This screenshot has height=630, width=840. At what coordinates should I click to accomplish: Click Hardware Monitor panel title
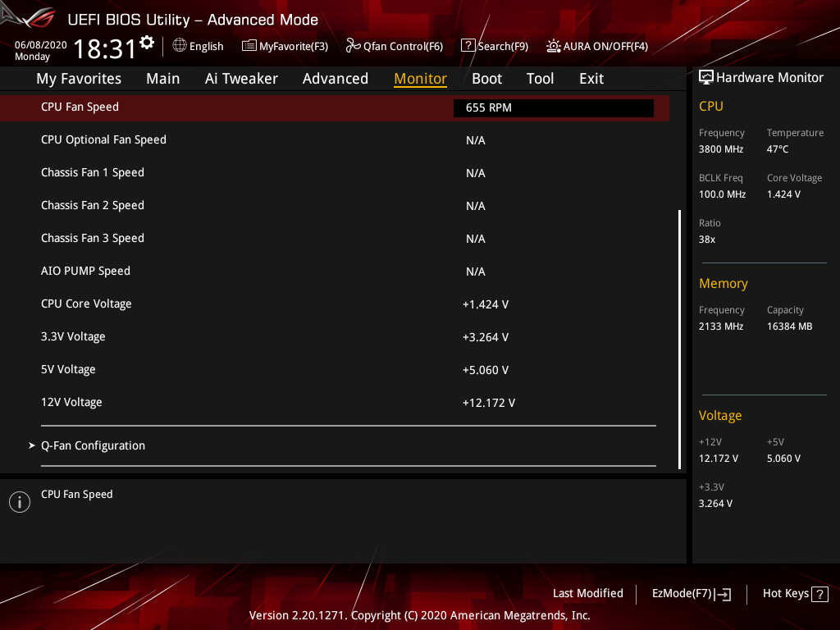pos(769,78)
